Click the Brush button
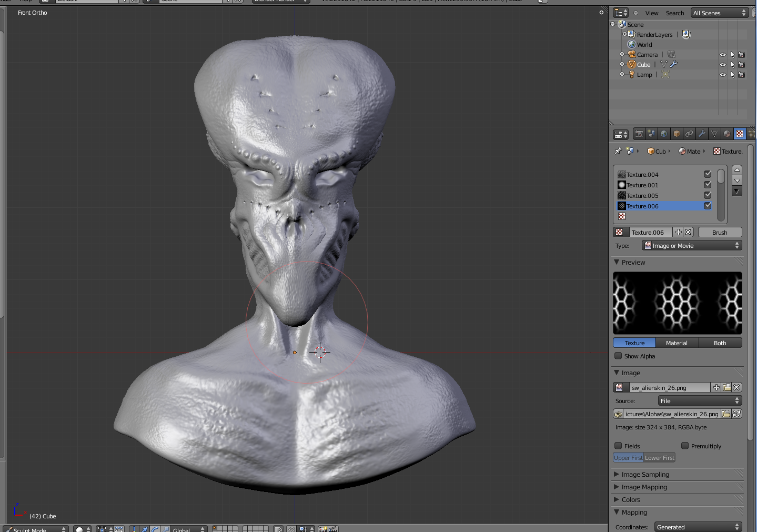This screenshot has height=532, width=757. click(720, 232)
